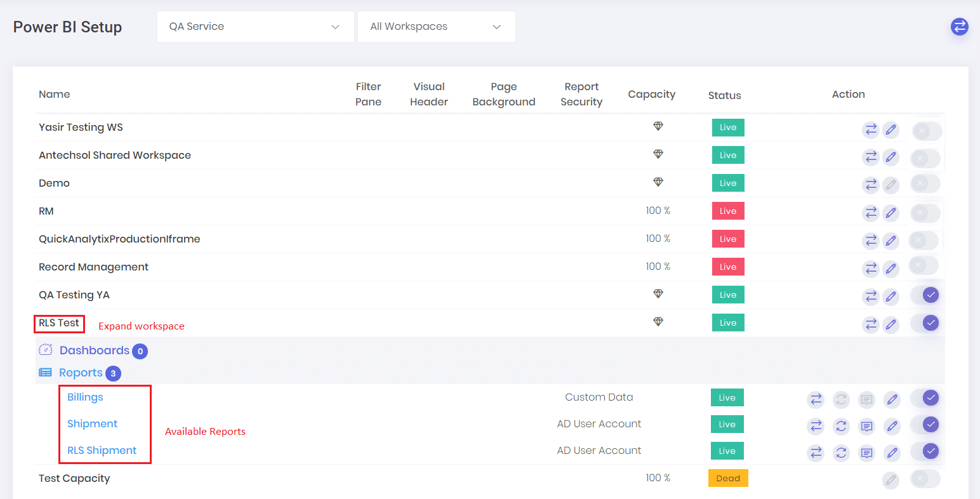Click the blue refresh icon in the top-right corner
This screenshot has height=499, width=980.
[959, 27]
